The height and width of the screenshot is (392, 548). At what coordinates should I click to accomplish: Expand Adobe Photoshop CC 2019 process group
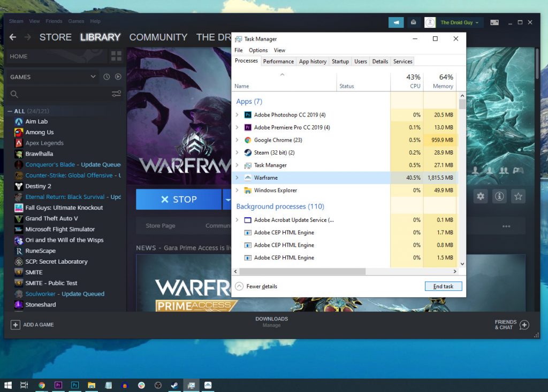coord(237,114)
